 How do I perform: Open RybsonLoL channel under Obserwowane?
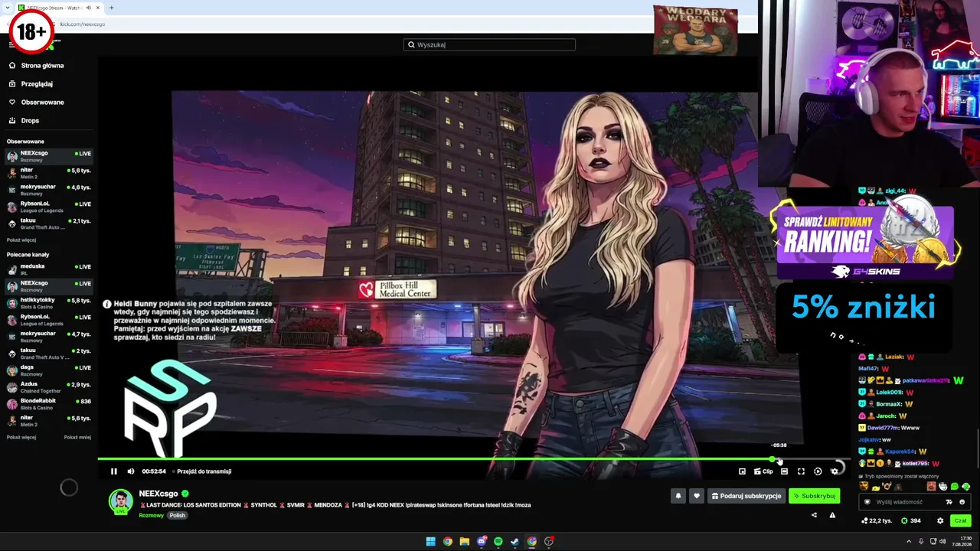point(49,207)
